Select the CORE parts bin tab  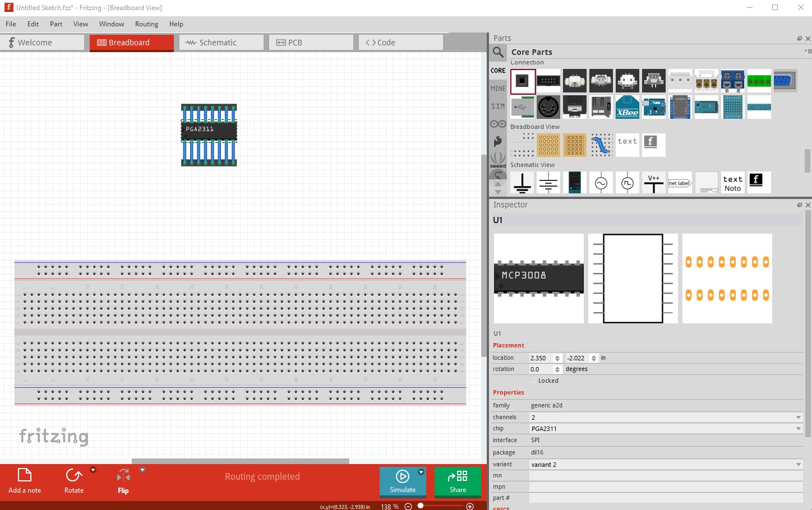(498, 71)
